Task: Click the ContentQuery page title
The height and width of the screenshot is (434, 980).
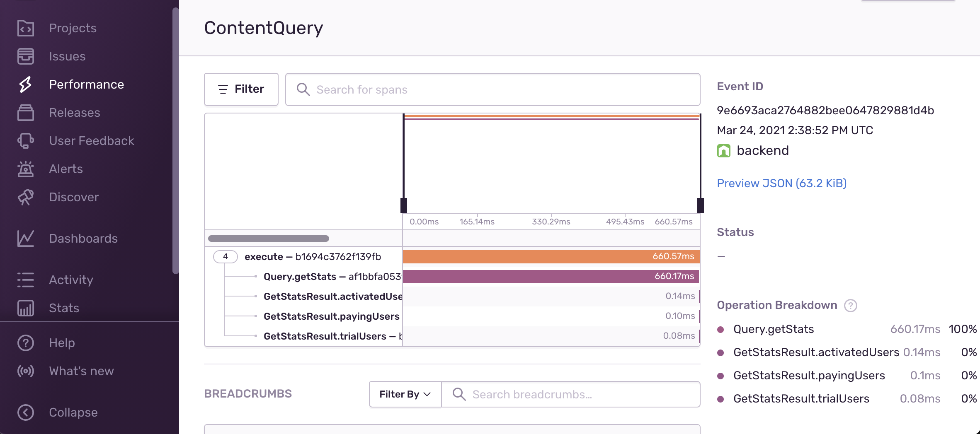Action: (264, 28)
